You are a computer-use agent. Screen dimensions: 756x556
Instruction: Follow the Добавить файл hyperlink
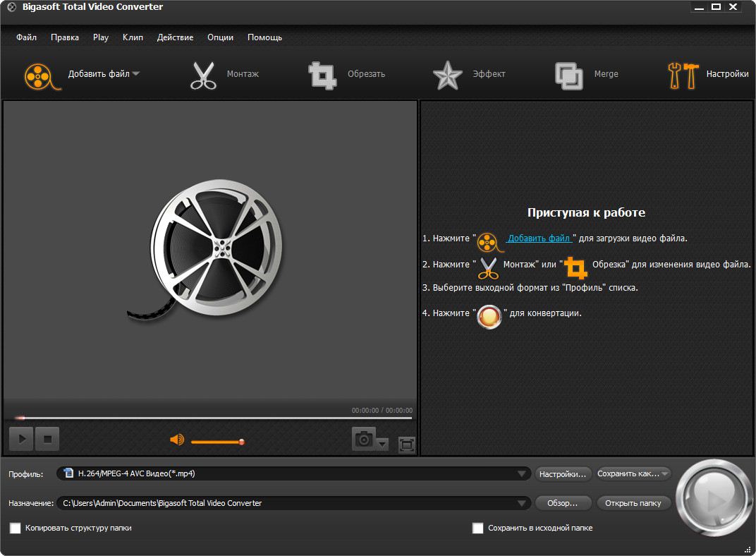pyautogui.click(x=539, y=238)
